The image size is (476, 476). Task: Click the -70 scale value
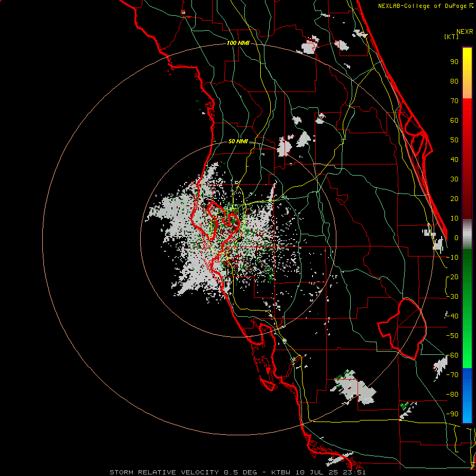pos(452,375)
